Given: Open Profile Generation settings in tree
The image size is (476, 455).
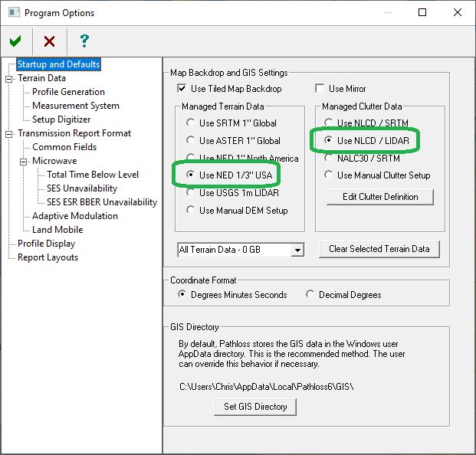Looking at the screenshot, I should tap(68, 92).
